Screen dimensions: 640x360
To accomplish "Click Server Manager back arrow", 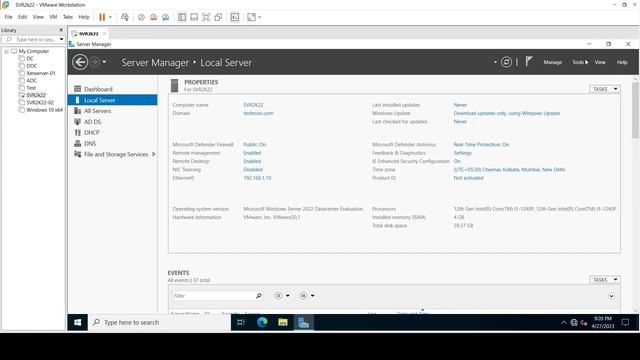I will click(80, 62).
